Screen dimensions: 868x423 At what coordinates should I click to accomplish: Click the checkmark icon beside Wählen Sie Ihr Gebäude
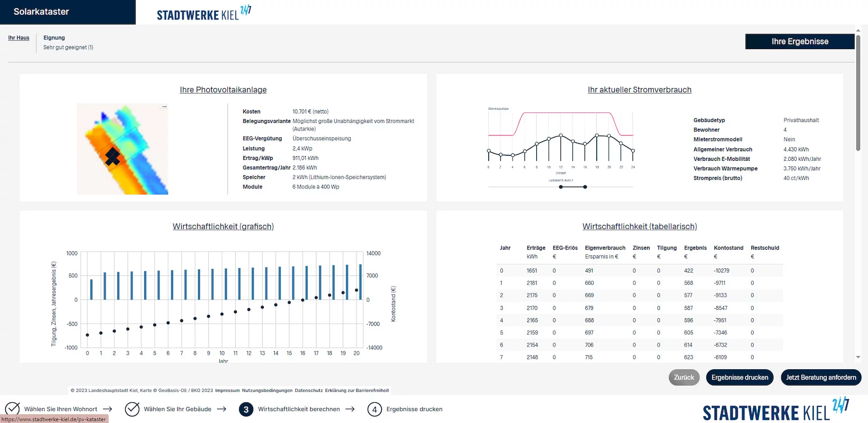point(132,409)
